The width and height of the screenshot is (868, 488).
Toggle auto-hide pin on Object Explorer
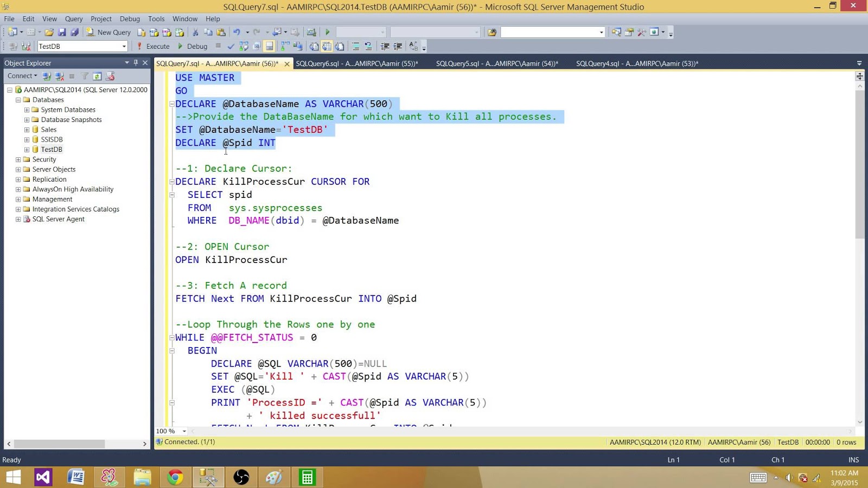(136, 62)
